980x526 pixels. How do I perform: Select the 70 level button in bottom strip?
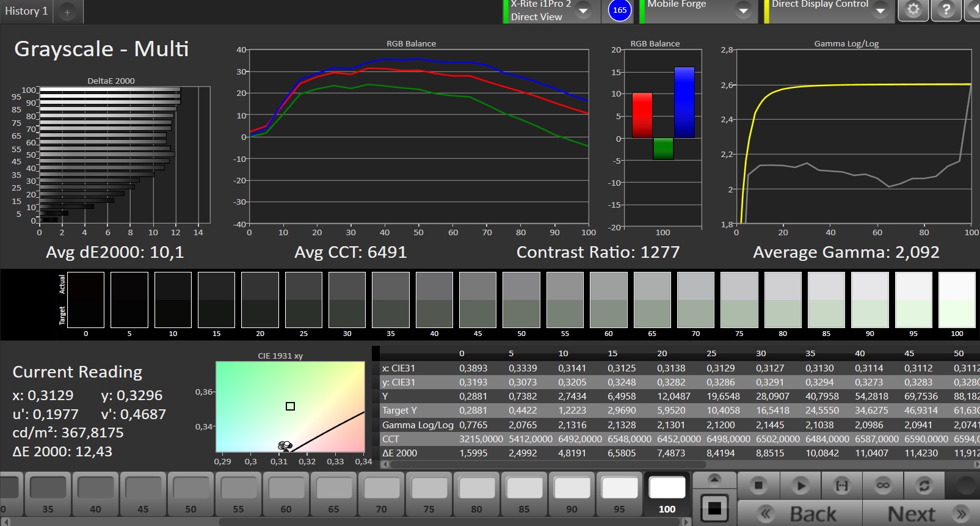point(381,494)
